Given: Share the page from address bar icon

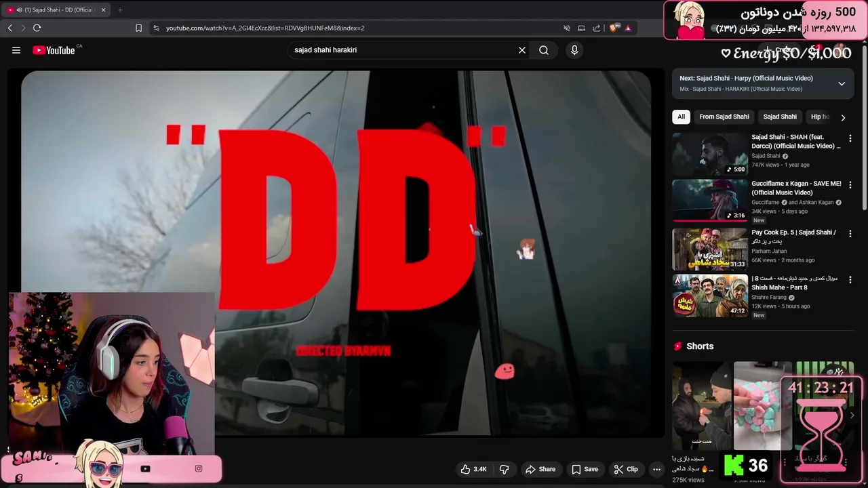Looking at the screenshot, I should pyautogui.click(x=597, y=28).
